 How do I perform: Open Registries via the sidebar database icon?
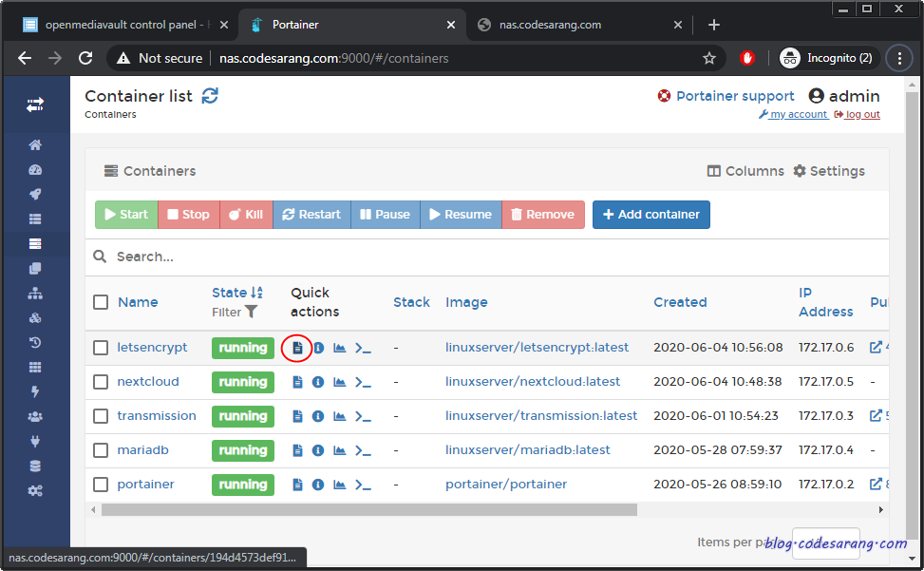coord(35,466)
